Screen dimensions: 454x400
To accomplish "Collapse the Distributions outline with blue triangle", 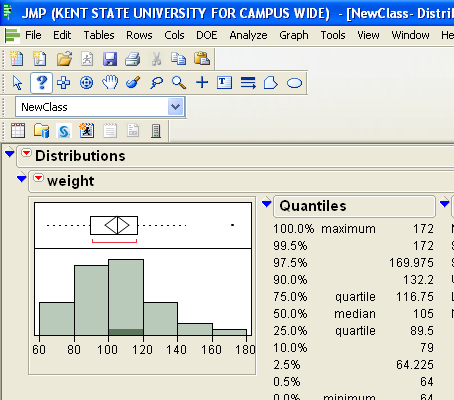I will pyautogui.click(x=10, y=154).
